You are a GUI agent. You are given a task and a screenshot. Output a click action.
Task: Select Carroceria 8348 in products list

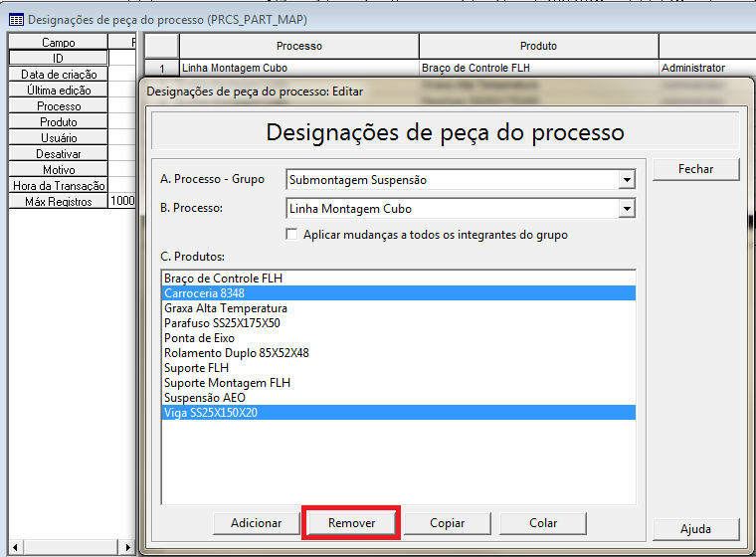pyautogui.click(x=399, y=293)
